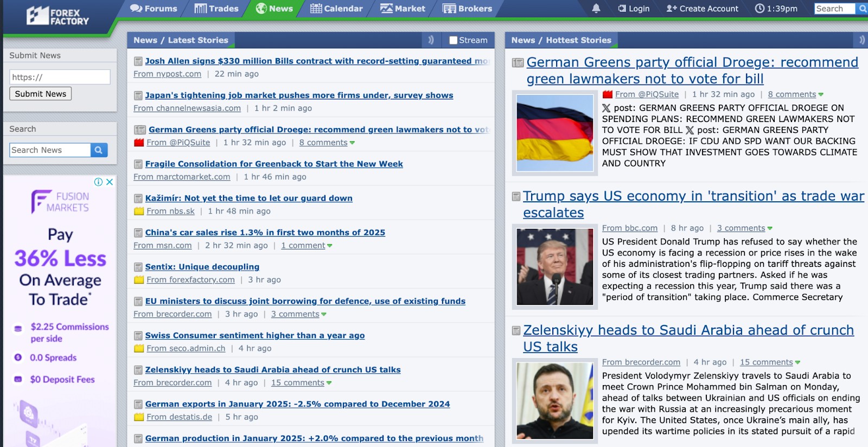The height and width of the screenshot is (447, 868).
Task: Expand 8 comments dropdown in Latest Stories
Action: pos(352,143)
